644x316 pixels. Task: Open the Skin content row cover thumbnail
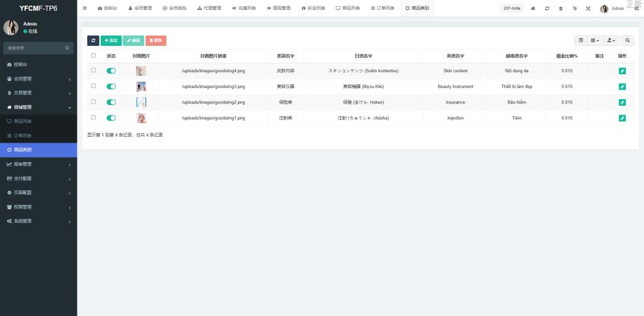click(x=142, y=71)
